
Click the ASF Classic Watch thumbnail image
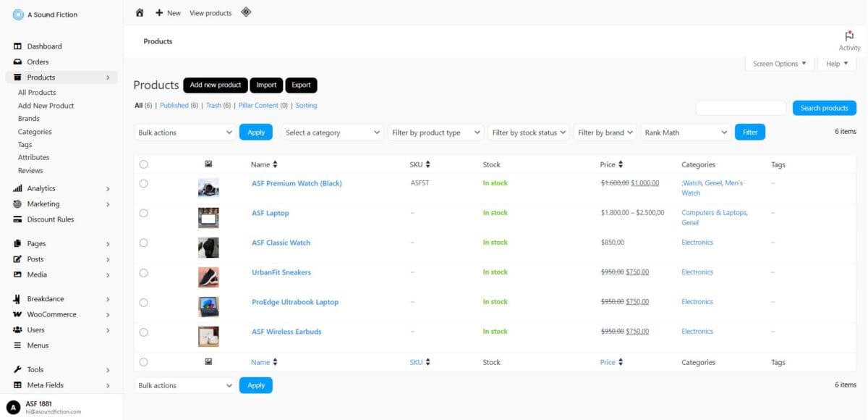coord(208,248)
